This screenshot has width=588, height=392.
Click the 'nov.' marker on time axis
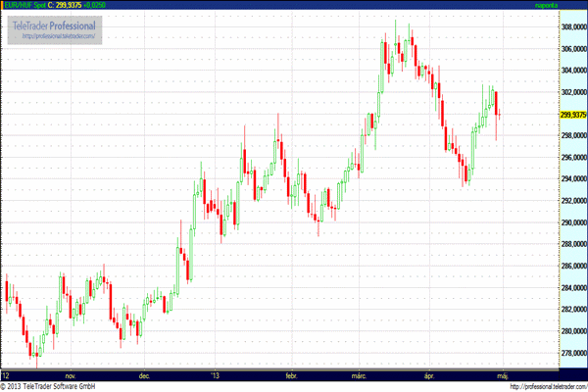[x=70, y=374]
